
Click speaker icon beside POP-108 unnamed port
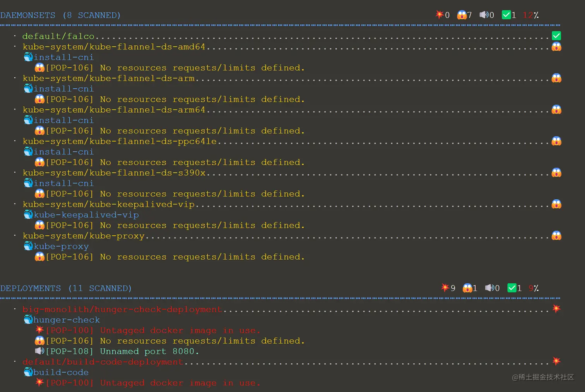(x=39, y=351)
